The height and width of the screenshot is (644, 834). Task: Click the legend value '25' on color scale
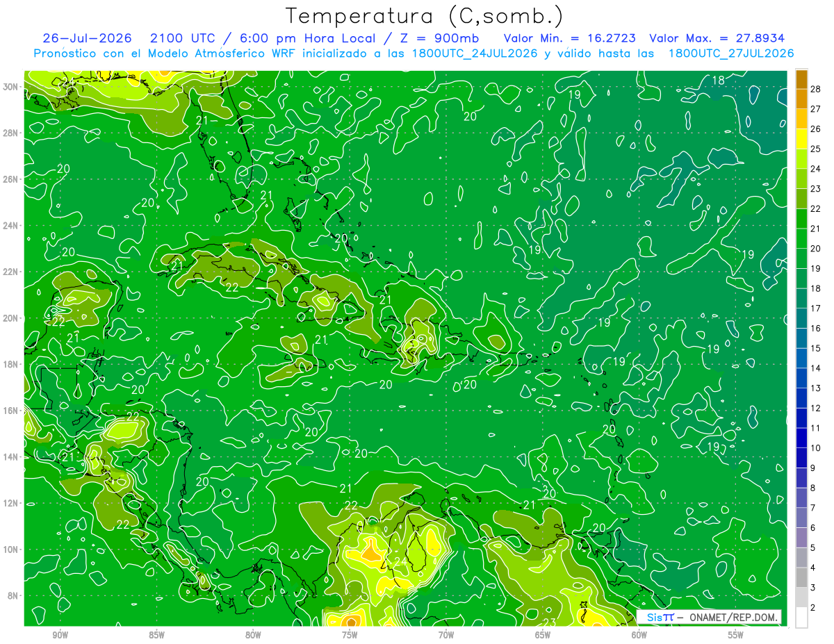[817, 149]
